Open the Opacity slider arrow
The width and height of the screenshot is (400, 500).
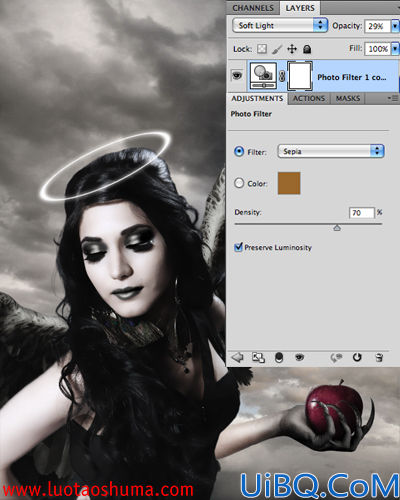(x=395, y=26)
